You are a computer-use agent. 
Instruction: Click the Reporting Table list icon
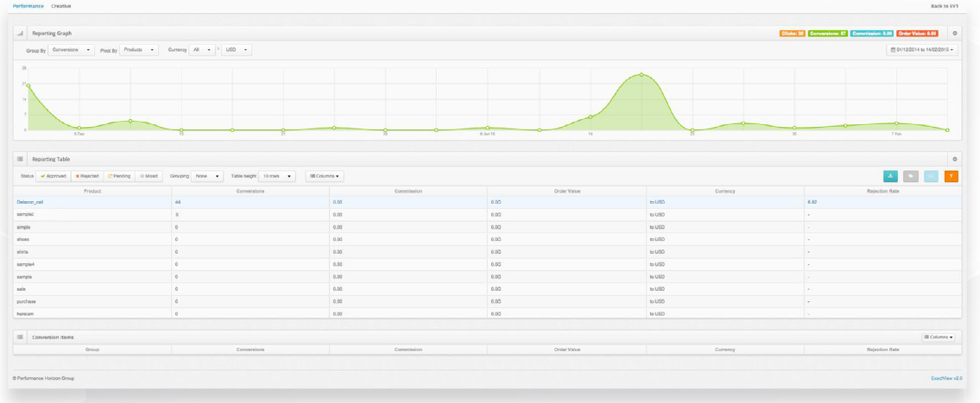coord(20,160)
